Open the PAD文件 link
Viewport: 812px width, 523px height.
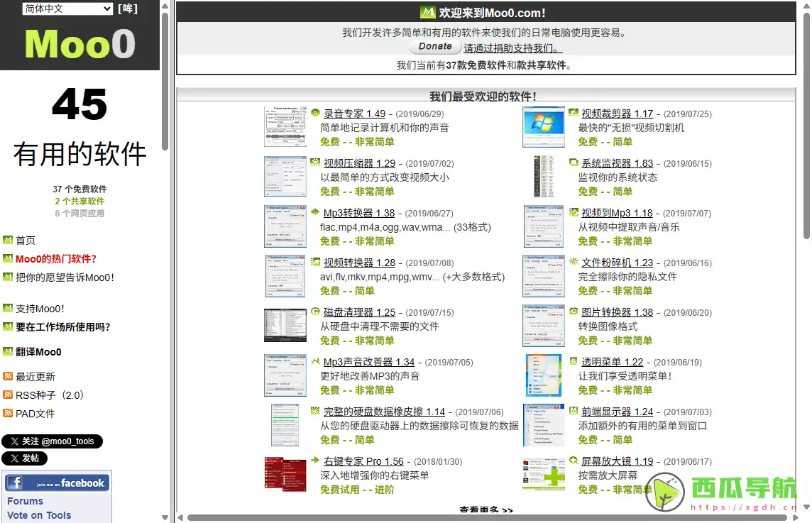pos(35,414)
